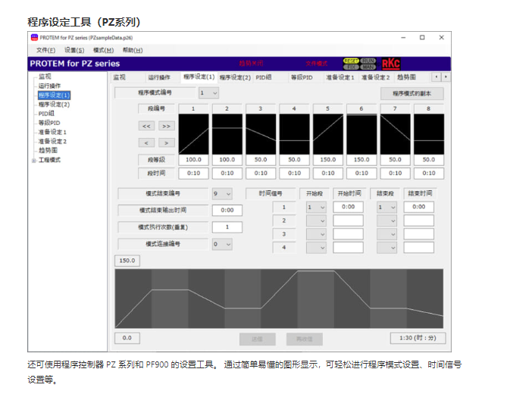This screenshot has height=394, width=532.
Task: Edit segment 1 level value 100.0
Action: click(x=193, y=160)
